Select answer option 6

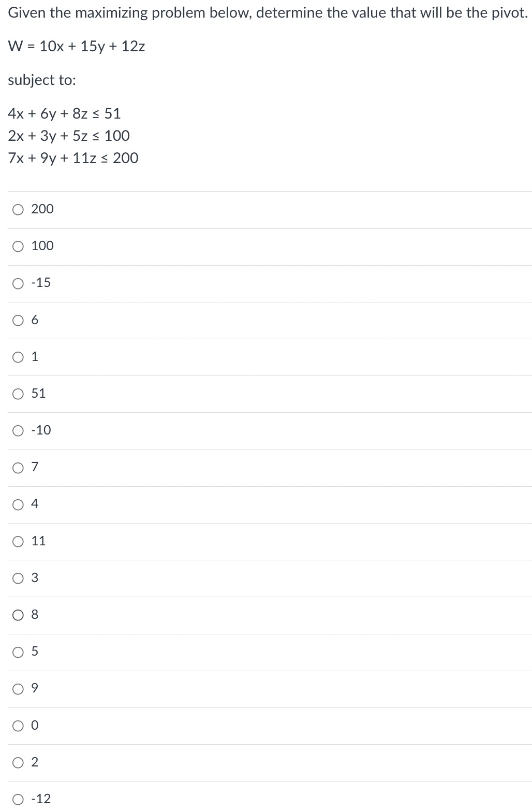click(x=18, y=320)
